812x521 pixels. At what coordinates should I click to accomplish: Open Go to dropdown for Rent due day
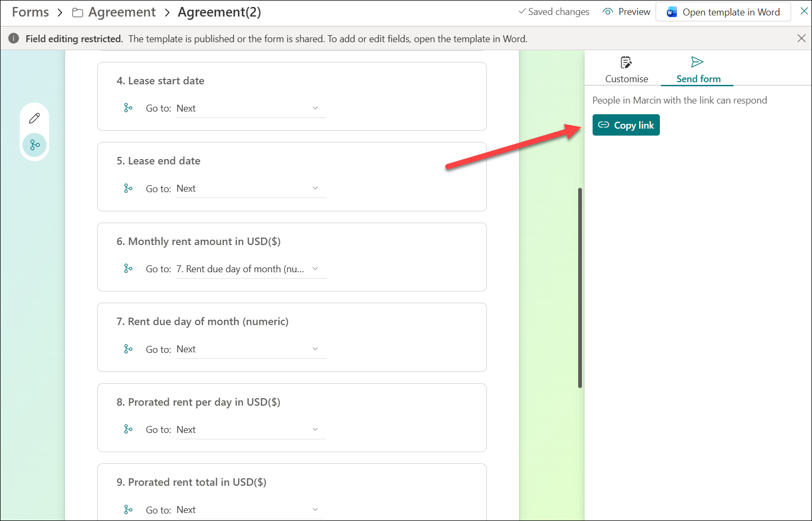click(x=250, y=349)
